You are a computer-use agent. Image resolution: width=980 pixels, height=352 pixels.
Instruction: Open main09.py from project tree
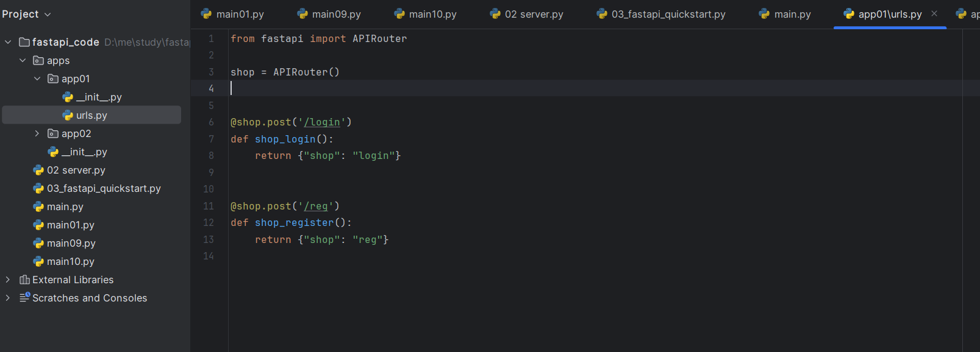tap(71, 243)
